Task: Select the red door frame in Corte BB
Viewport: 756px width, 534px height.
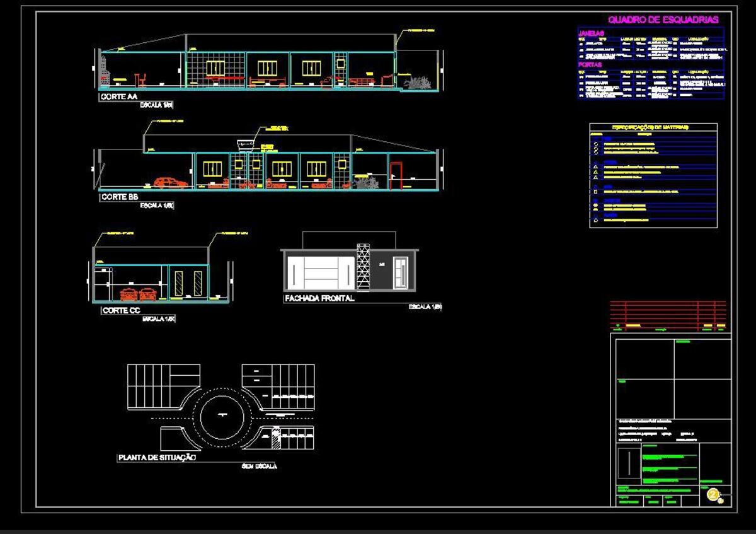Action: (x=396, y=175)
